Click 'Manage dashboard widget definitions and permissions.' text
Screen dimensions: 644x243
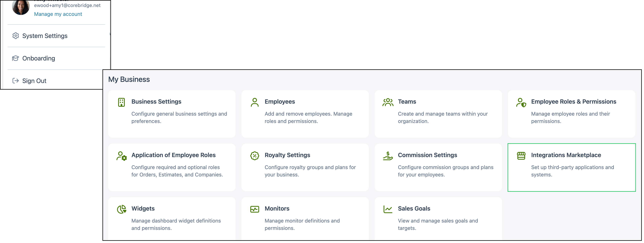coord(176,225)
